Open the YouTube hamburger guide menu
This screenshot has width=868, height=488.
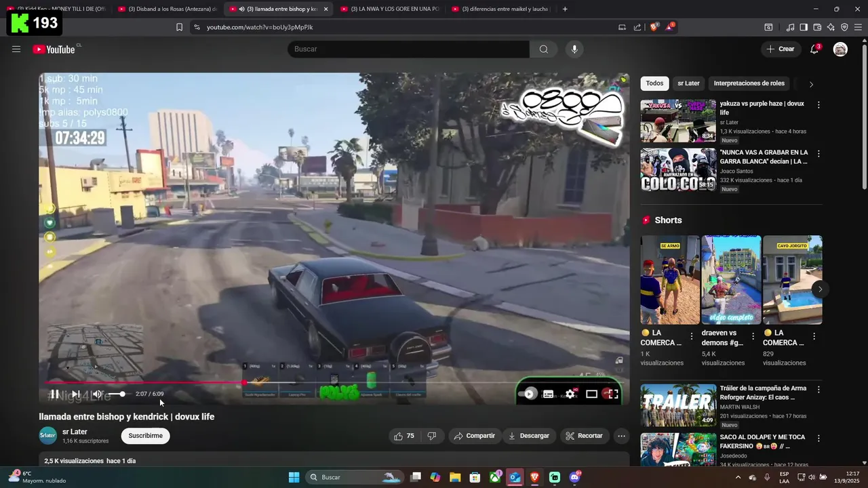(x=16, y=49)
